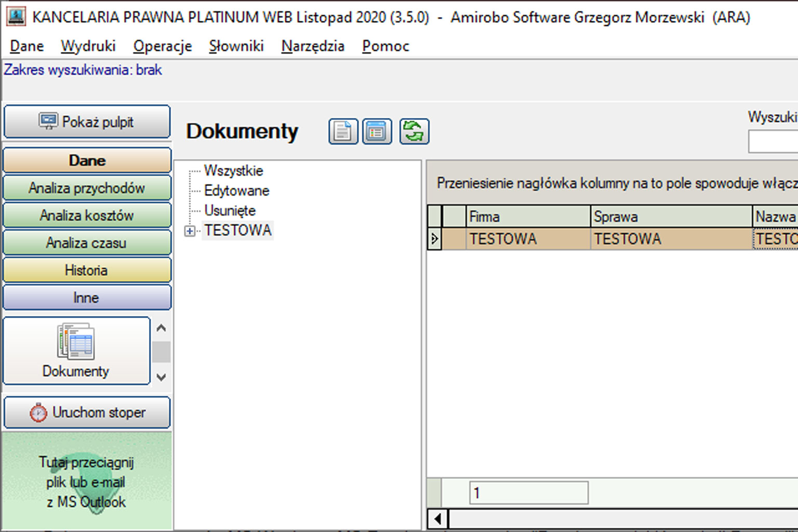Click the Firma column header
Viewport: 798px width, 532px height.
click(x=527, y=217)
